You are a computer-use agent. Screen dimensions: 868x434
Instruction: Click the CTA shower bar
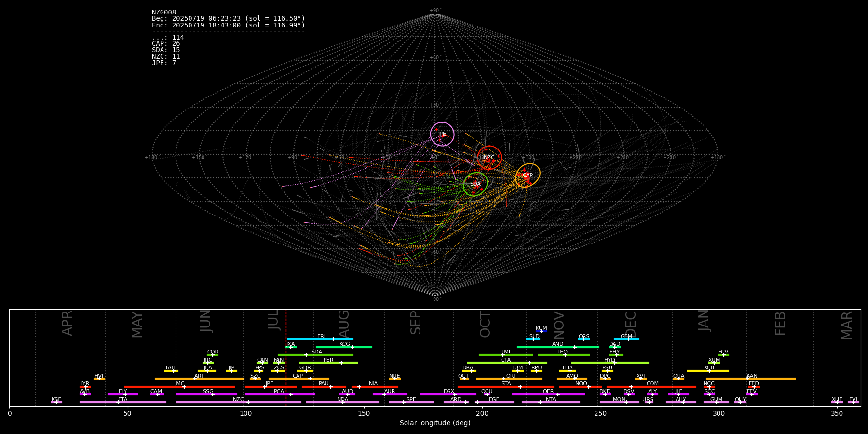(x=507, y=362)
